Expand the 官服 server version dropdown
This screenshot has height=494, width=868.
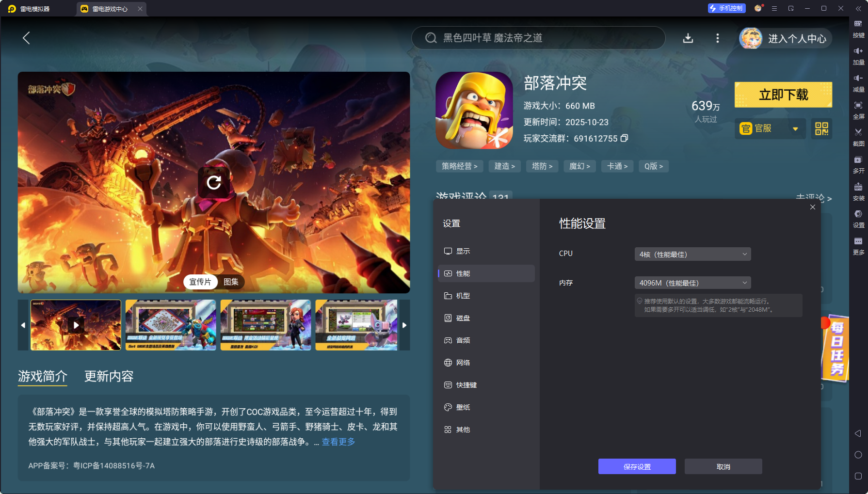click(x=770, y=128)
